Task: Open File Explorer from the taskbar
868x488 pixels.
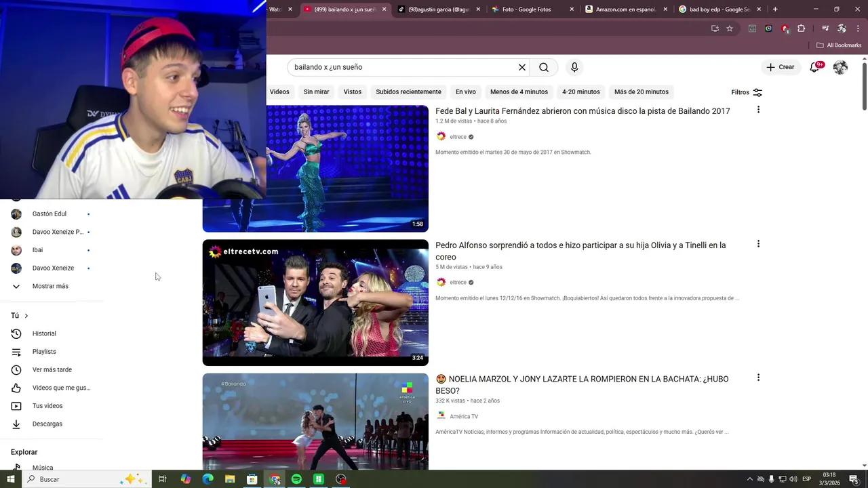Action: tap(230, 479)
